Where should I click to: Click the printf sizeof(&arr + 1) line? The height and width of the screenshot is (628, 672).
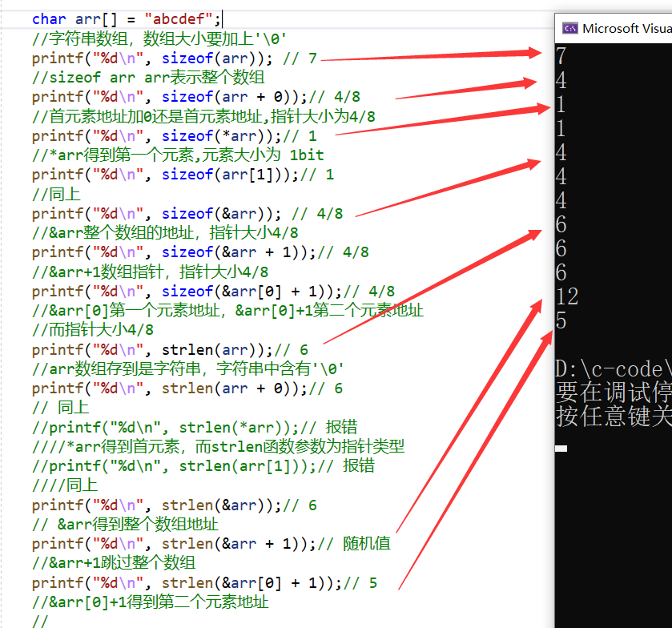tap(200, 252)
